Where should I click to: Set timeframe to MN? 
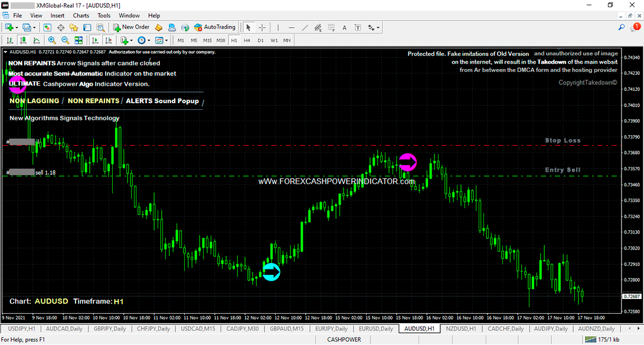tap(287, 40)
